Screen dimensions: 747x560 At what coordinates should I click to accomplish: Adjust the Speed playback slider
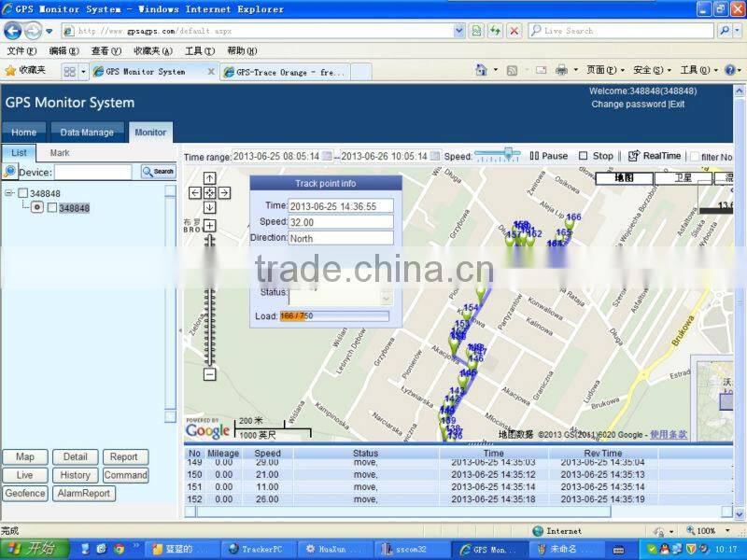point(507,152)
